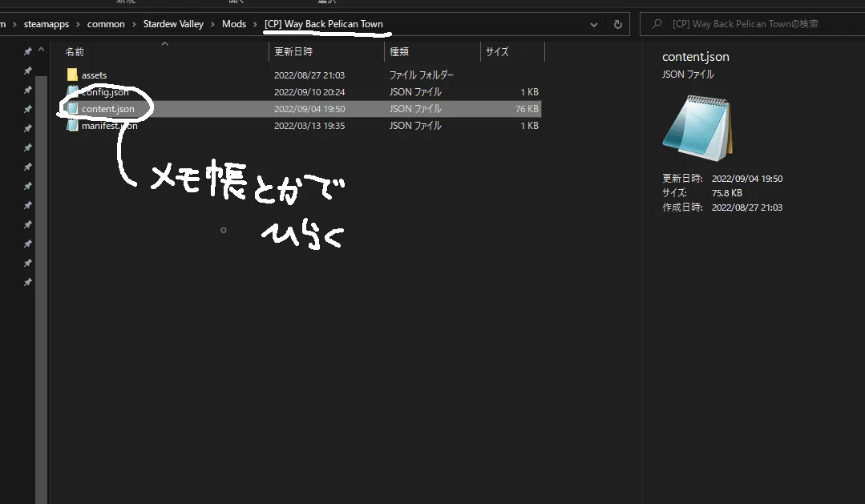Collapse the quick access pane arrow
This screenshot has width=865, height=504.
41,50
